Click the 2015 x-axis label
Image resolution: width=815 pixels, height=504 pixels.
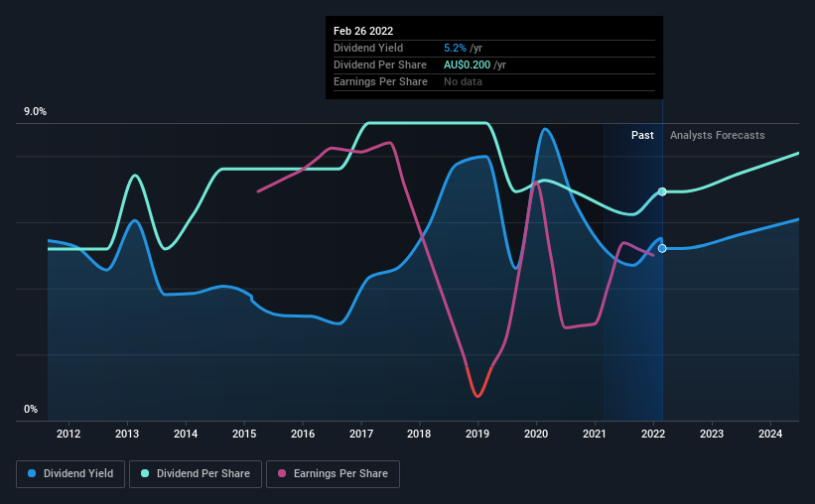pos(244,434)
